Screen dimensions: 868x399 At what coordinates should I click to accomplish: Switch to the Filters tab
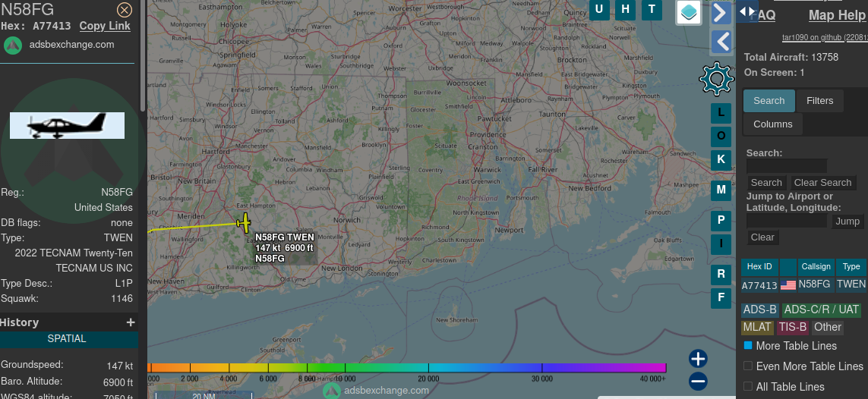[x=820, y=101]
